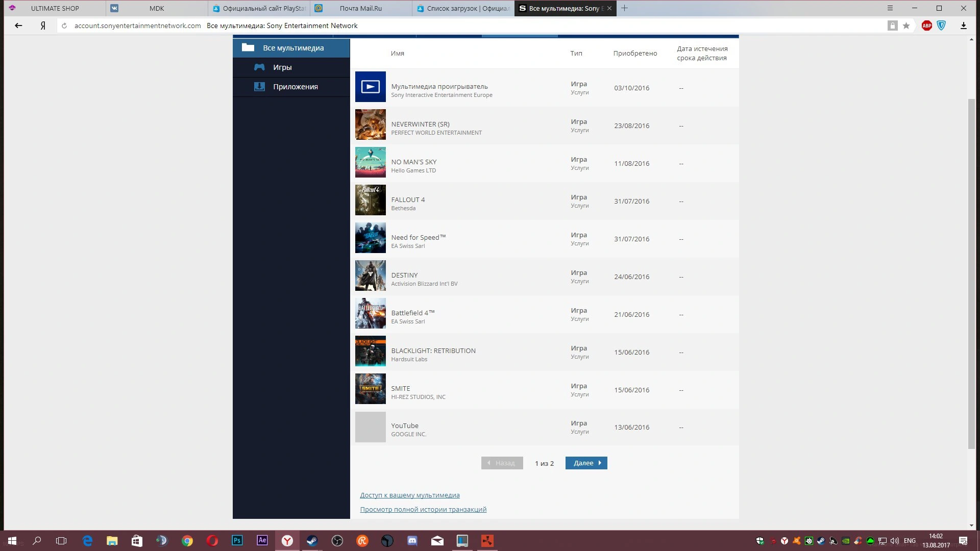Launch Opera browser from the taskbar
This screenshot has height=551, width=980.
[212, 541]
